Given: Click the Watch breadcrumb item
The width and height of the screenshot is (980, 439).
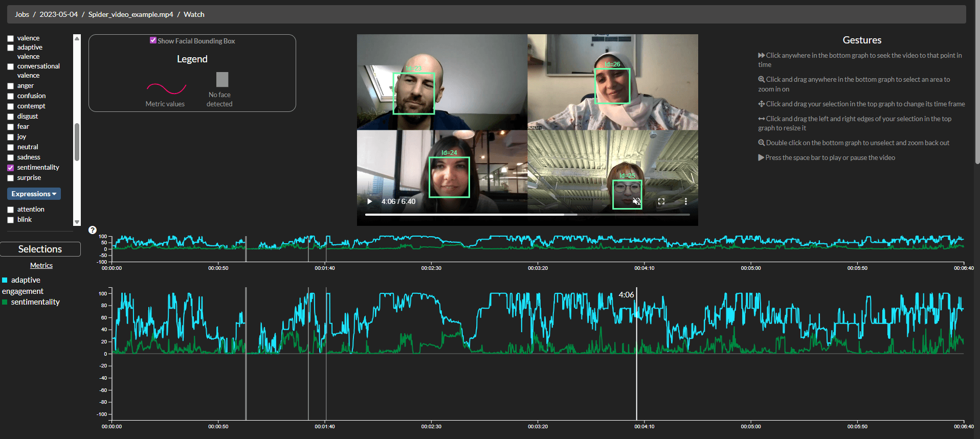Looking at the screenshot, I should pos(194,14).
